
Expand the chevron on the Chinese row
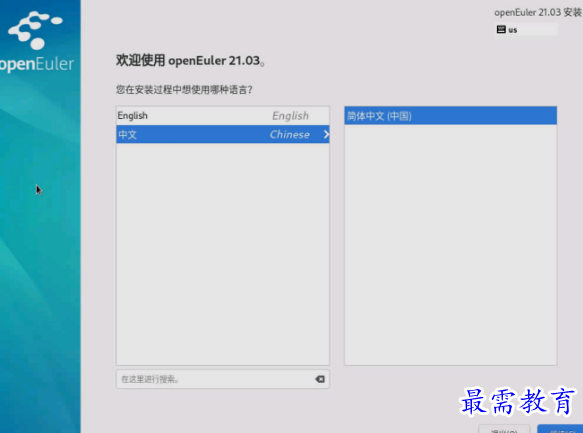tap(326, 134)
